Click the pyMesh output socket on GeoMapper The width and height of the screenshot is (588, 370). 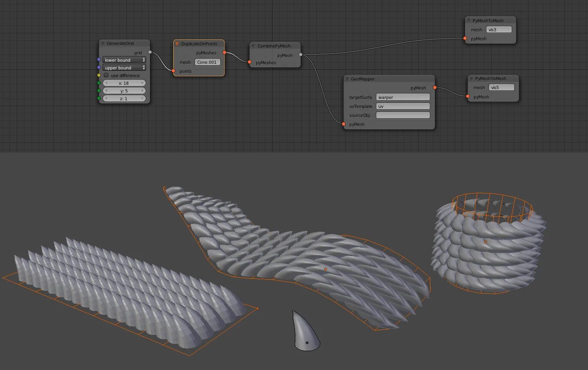tap(435, 88)
